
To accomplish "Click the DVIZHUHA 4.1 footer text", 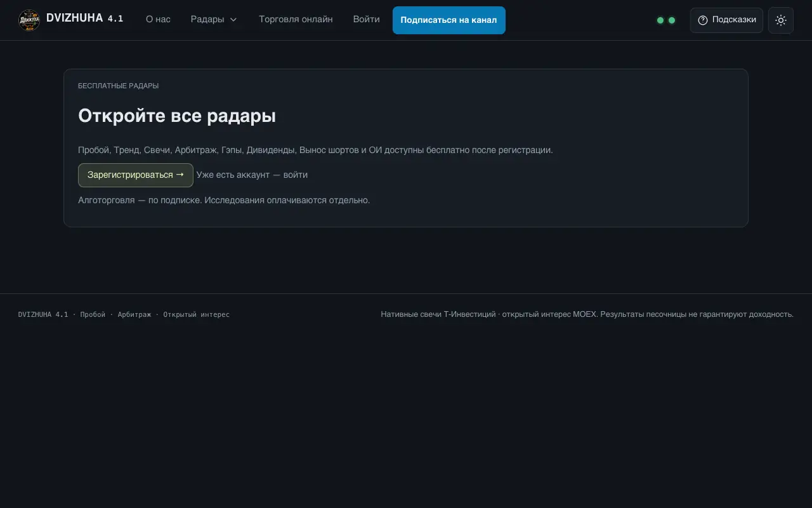I will [x=43, y=314].
